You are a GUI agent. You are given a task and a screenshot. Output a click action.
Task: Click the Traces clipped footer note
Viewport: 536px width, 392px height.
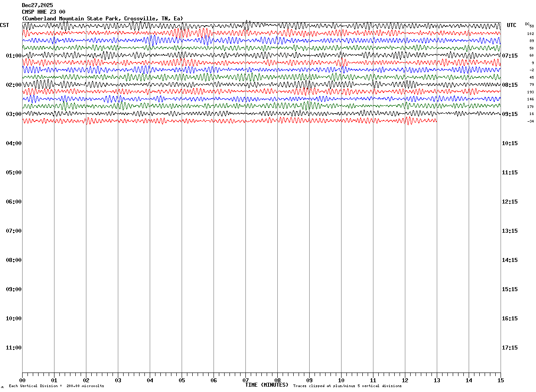[x=347, y=386]
